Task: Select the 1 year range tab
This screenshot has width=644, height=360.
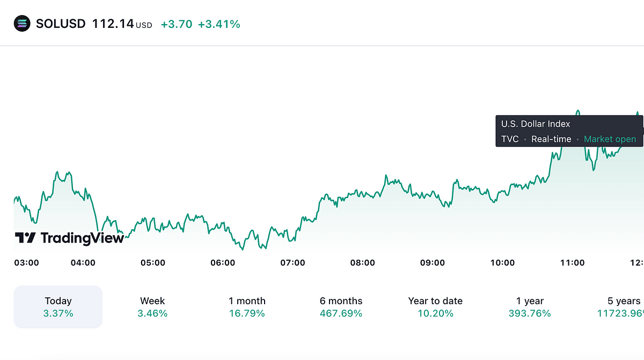Action: pos(530,307)
